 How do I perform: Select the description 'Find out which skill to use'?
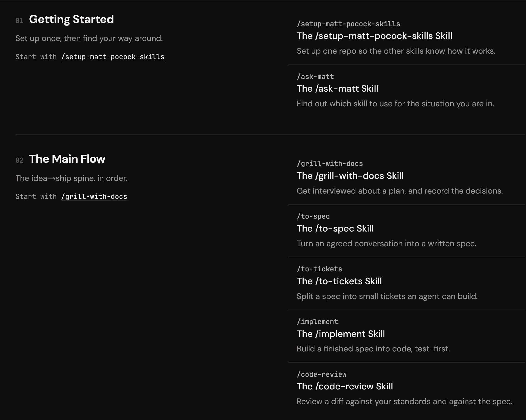pos(395,104)
